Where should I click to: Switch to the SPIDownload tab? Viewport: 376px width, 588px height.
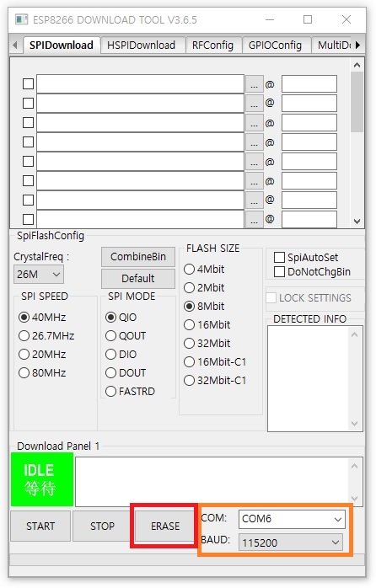point(62,45)
